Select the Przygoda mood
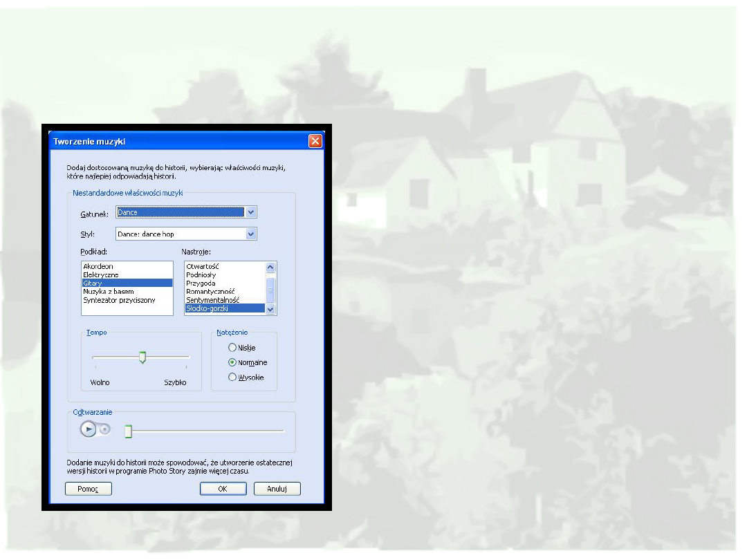Viewport: 747px width, 560px height. click(x=201, y=283)
